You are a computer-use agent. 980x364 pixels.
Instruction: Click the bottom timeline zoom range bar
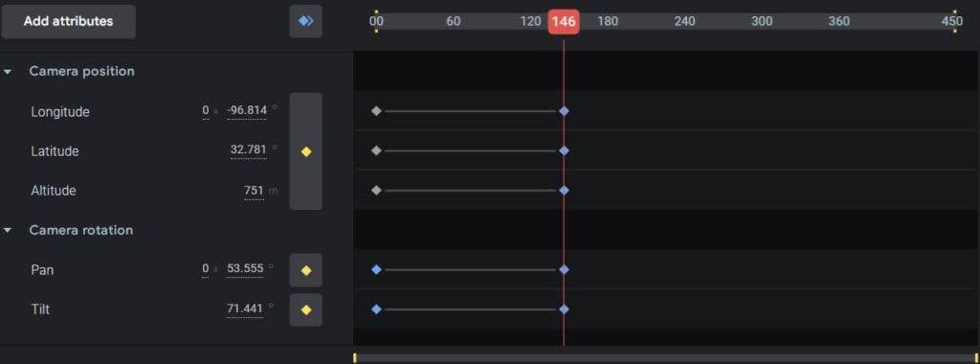[x=666, y=357]
